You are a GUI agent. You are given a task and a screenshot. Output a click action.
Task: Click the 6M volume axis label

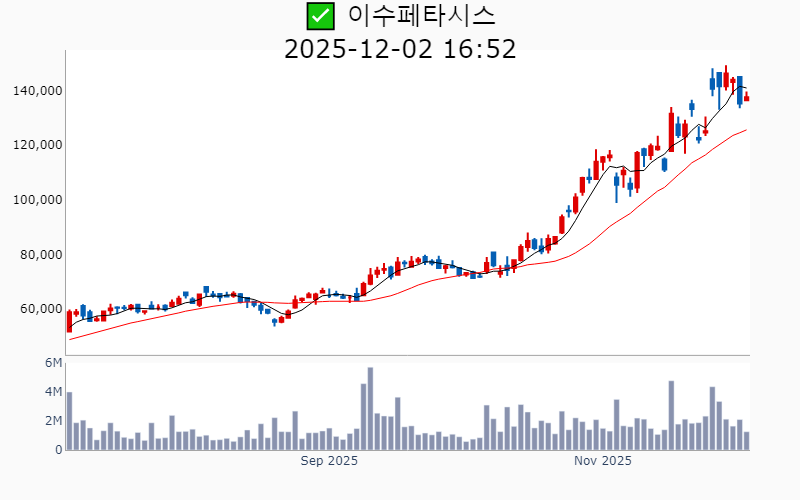click(54, 362)
